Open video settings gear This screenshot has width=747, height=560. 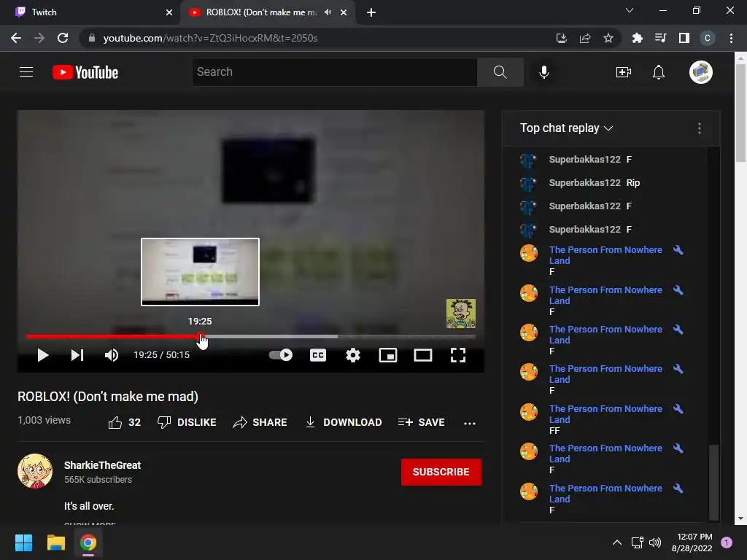[x=353, y=355]
